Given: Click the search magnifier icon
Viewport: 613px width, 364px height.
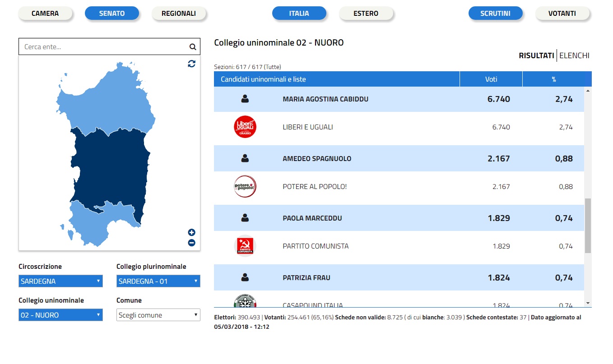Looking at the screenshot, I should coord(192,46).
